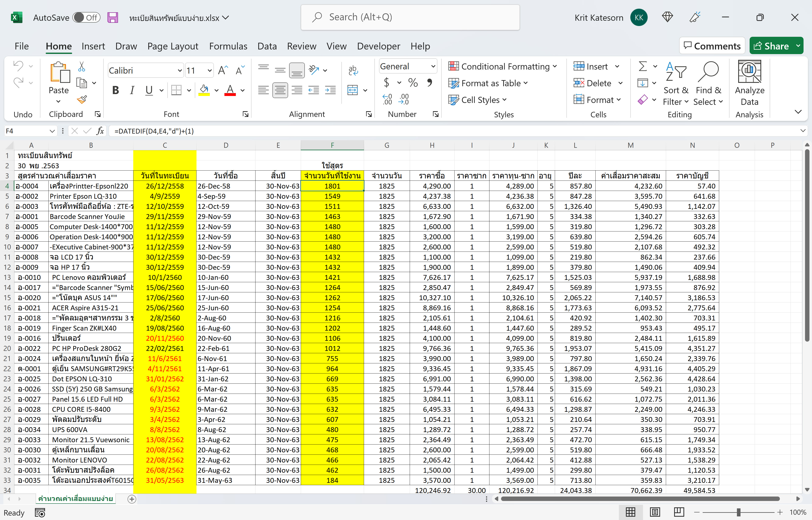
Task: Click the Copy icon in Clipboard group
Action: pos(82,83)
